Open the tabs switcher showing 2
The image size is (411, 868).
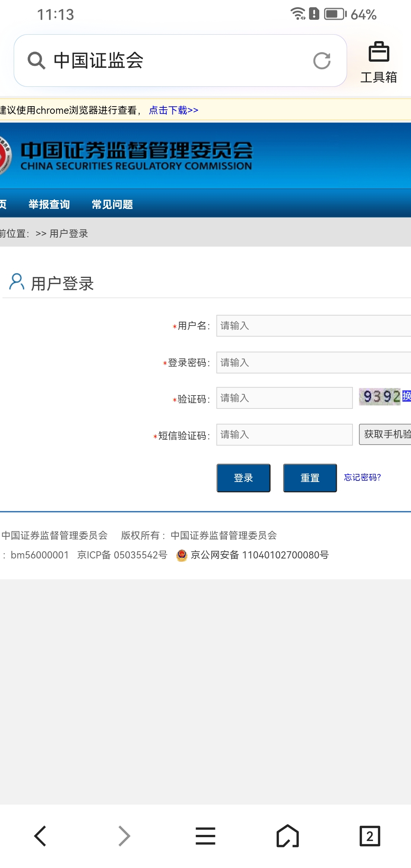pyautogui.click(x=370, y=836)
